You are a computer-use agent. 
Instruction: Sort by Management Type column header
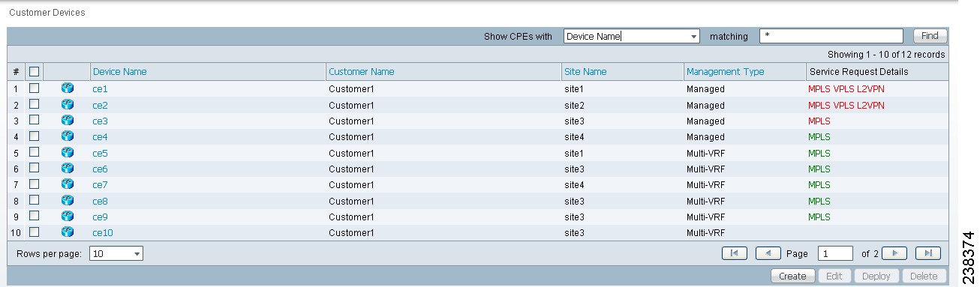coord(725,72)
